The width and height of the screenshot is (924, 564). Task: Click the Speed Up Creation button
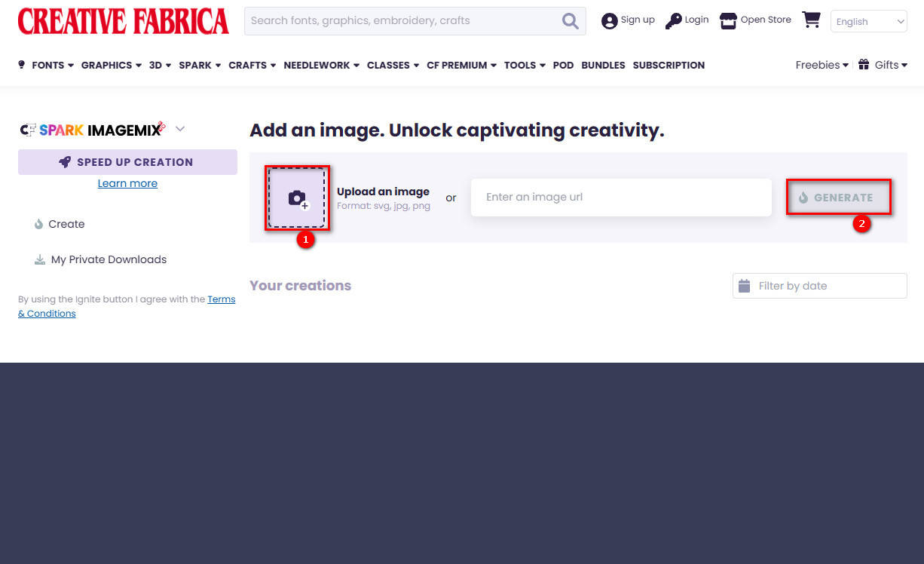pos(127,162)
